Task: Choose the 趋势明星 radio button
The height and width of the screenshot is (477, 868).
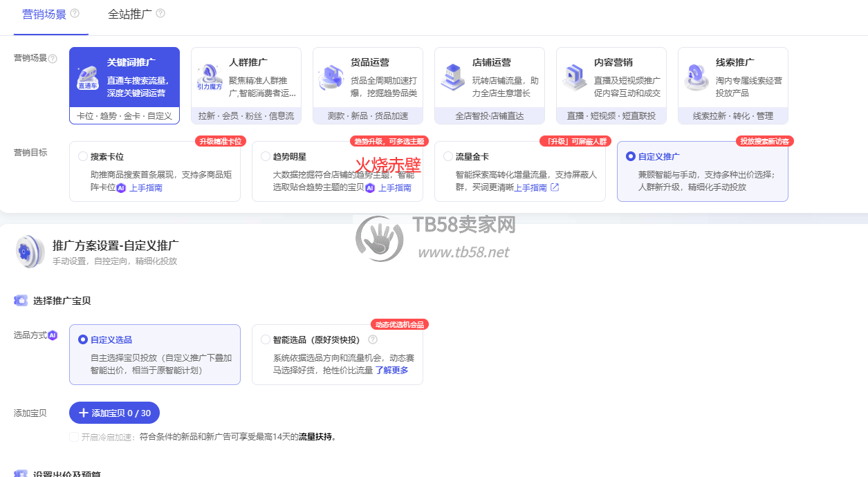Action: [x=266, y=157]
